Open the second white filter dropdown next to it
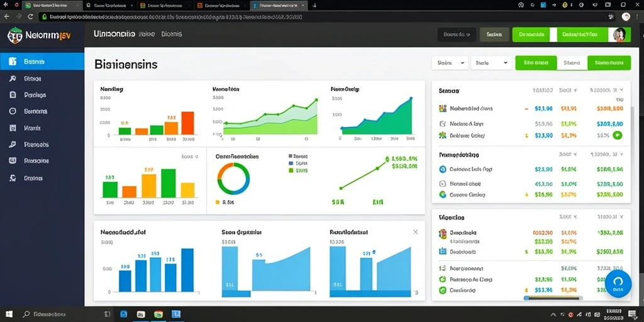 (x=491, y=63)
